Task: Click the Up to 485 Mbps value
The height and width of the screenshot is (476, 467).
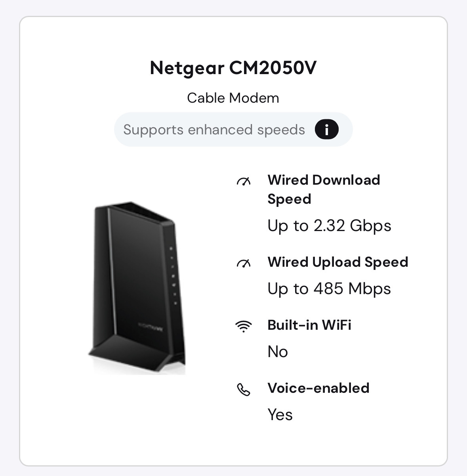Action: [x=329, y=289]
